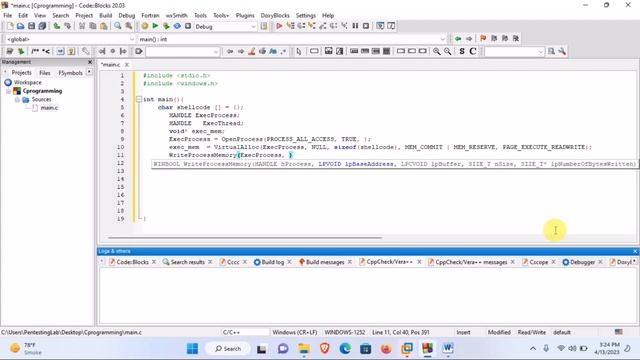Cut selection with the scissors icon

pos(82,26)
